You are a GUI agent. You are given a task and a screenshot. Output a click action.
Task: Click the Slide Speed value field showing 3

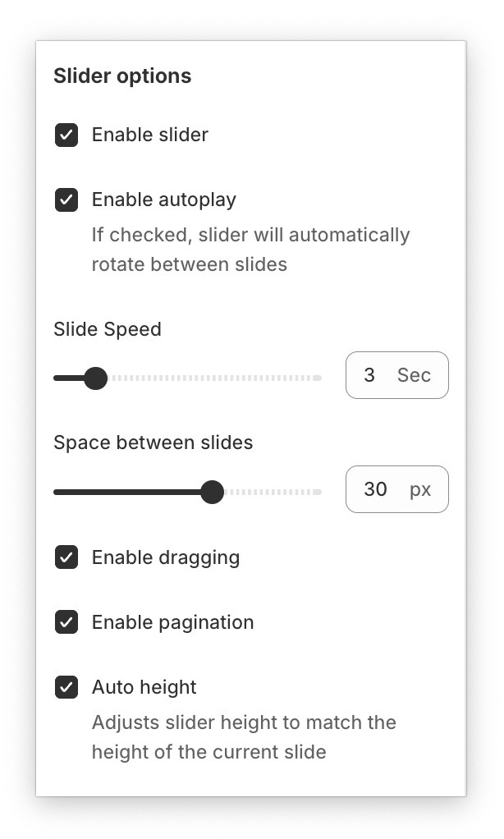[x=369, y=375]
